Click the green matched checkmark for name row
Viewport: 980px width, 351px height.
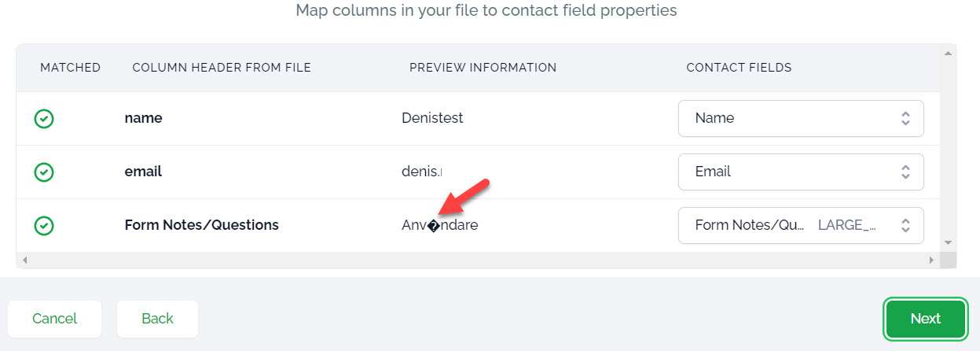pyautogui.click(x=44, y=119)
